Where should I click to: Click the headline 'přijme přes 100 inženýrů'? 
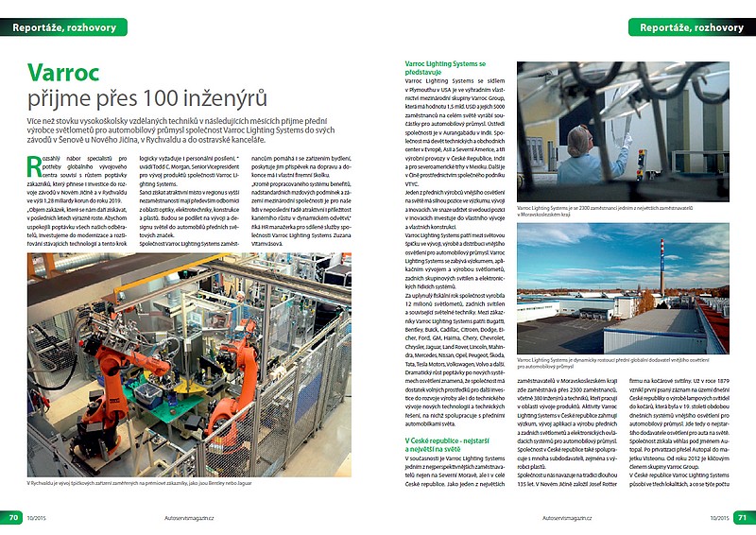[147, 97]
